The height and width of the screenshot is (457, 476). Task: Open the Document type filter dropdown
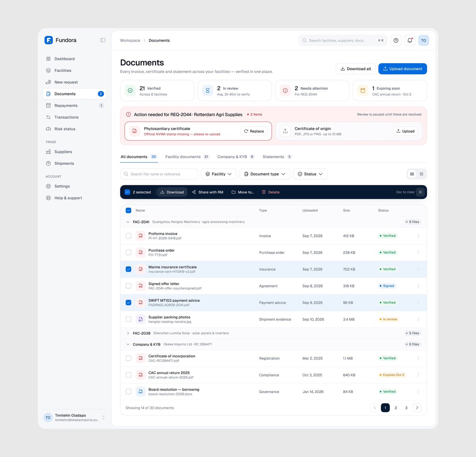pos(265,174)
